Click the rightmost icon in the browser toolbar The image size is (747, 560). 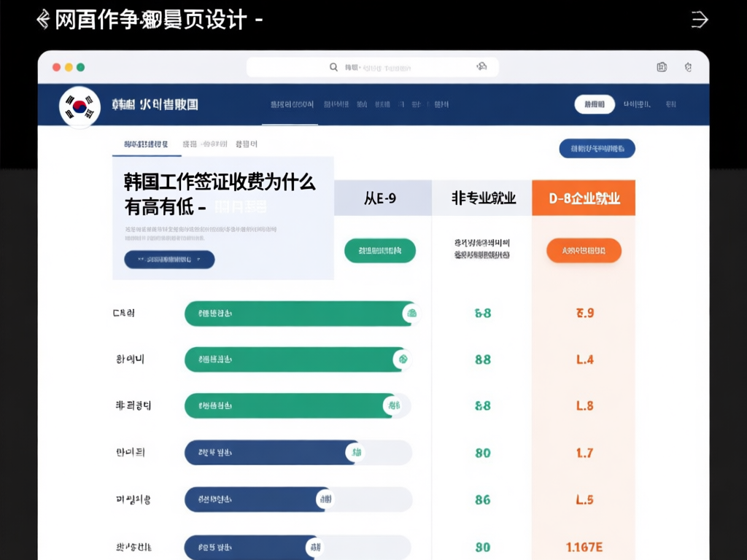[687, 66]
